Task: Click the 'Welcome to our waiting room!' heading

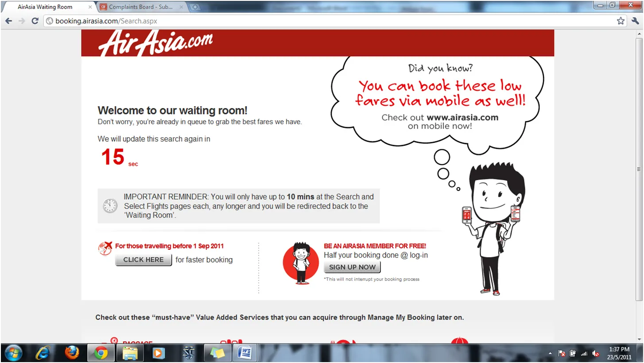Action: (x=172, y=111)
